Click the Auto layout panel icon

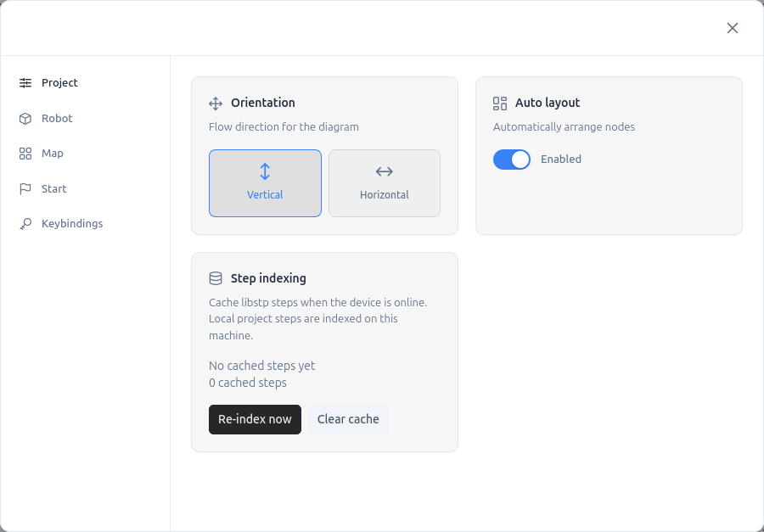(499, 103)
